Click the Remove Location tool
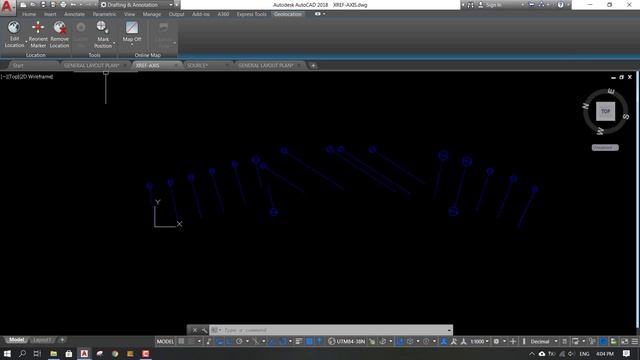The width and height of the screenshot is (640, 360). click(60, 34)
